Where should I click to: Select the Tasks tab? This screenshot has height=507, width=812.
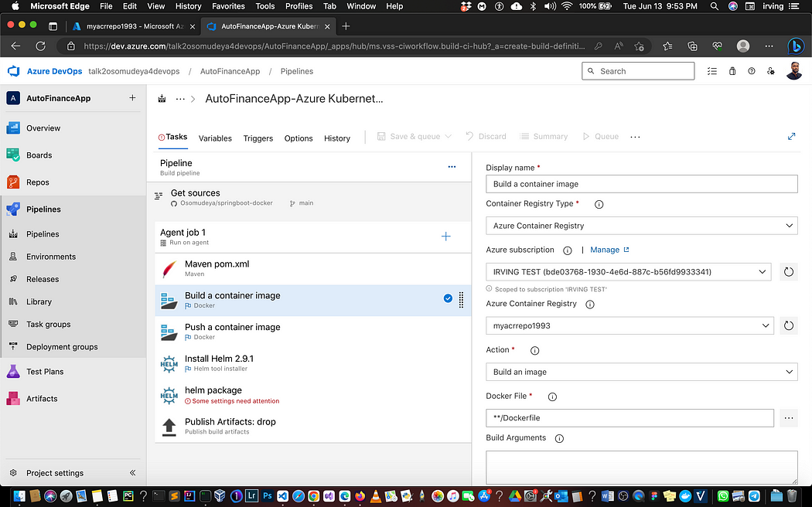click(x=172, y=137)
